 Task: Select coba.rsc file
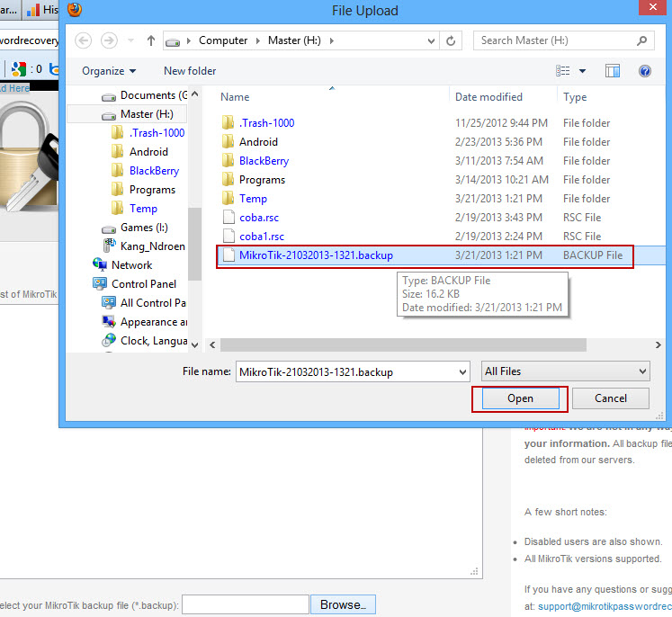coord(259,218)
